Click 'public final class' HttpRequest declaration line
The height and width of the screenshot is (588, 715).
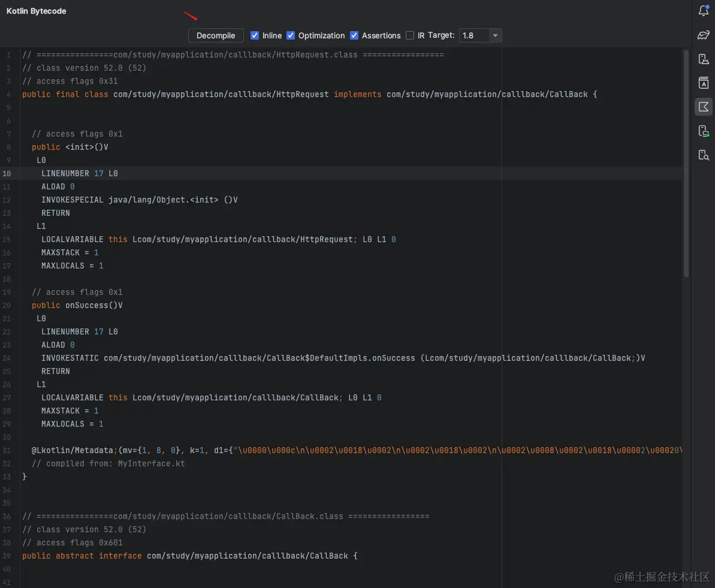[310, 95]
